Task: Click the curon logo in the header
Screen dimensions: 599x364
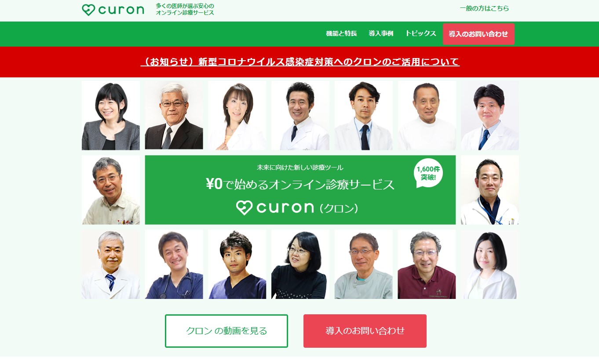Action: (x=113, y=10)
